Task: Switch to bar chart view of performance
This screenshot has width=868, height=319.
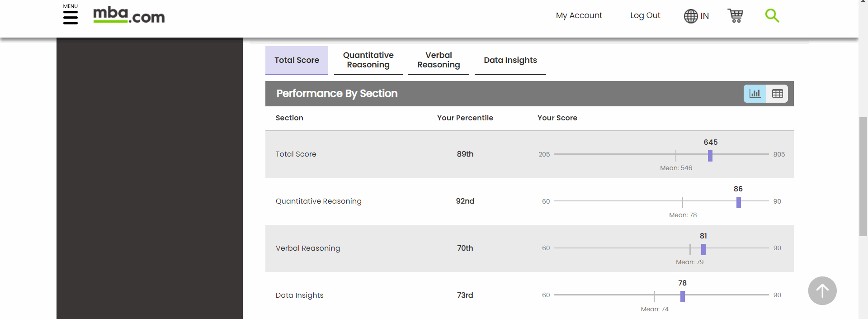Action: 754,93
